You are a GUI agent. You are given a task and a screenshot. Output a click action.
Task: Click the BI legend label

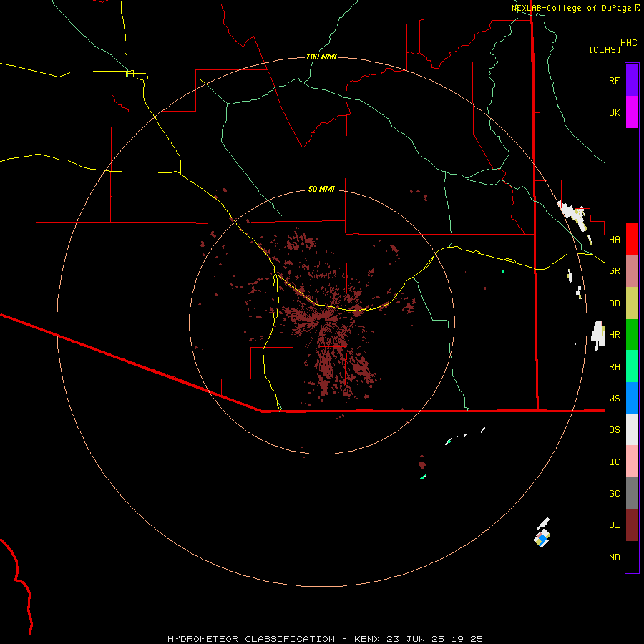click(x=614, y=525)
